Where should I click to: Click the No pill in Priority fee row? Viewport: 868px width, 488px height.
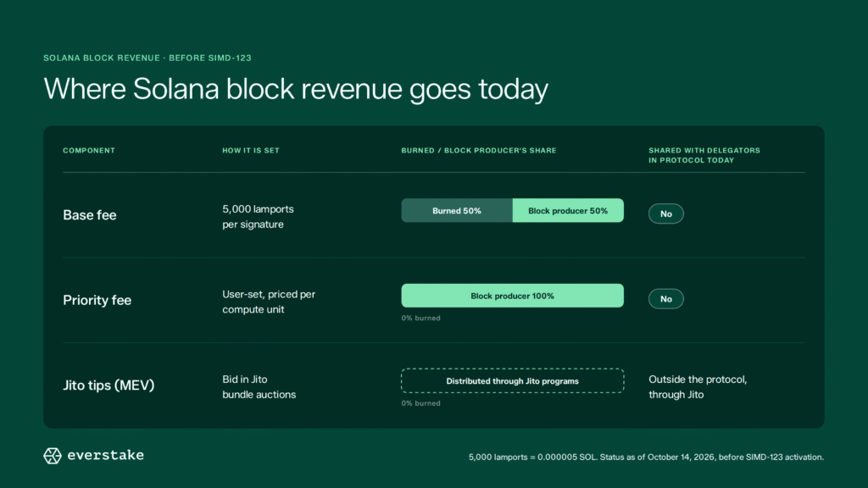pyautogui.click(x=666, y=299)
